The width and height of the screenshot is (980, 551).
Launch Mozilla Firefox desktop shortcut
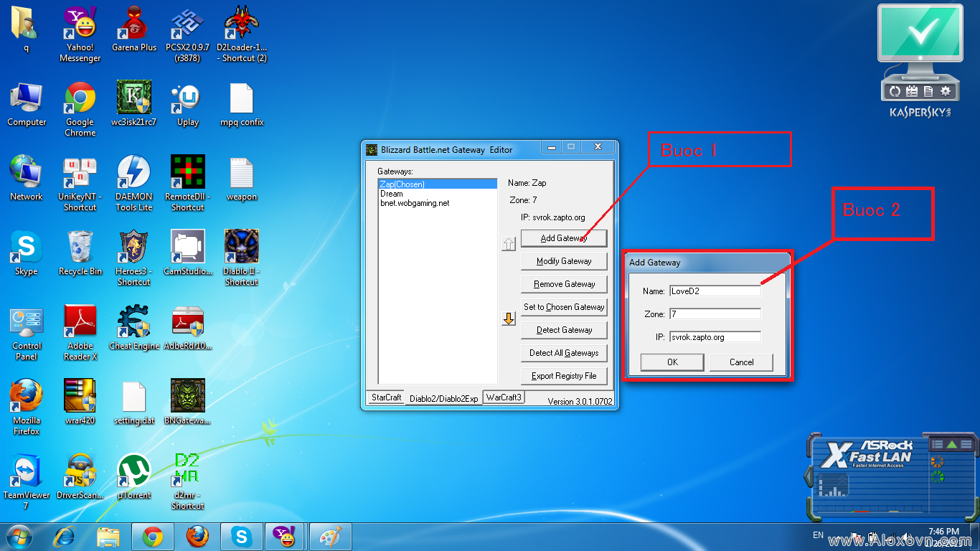click(27, 408)
